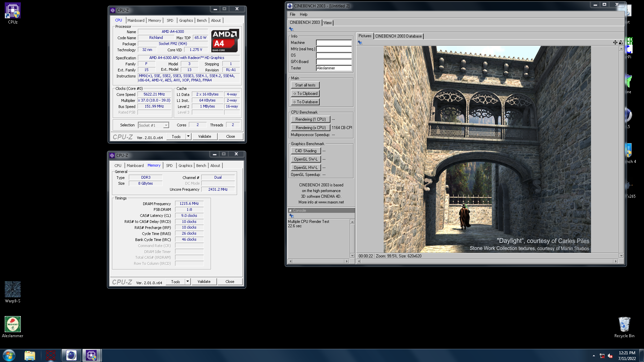Screen dimensions: 644x362
Task: Run the OpenGL HW-L benchmark
Action: pos(306,168)
